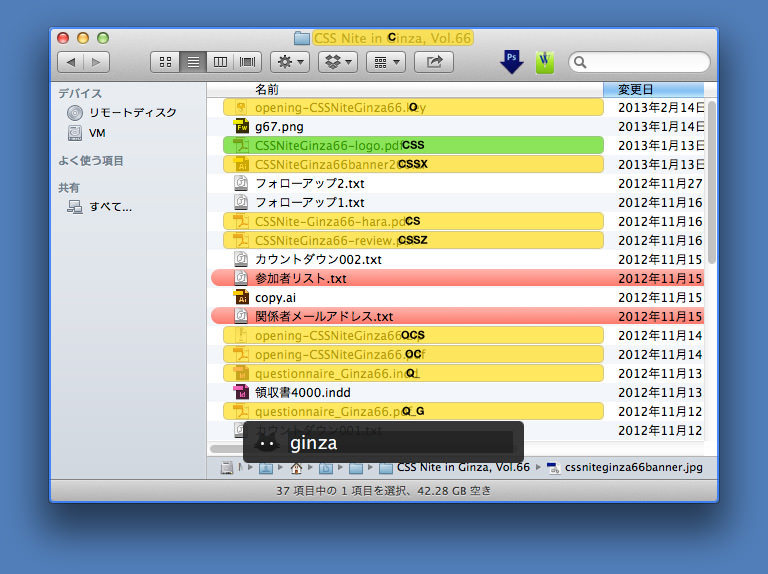Click the PDF icon of CSSNiteGinza66-logo.pdf
Screen dimensions: 768x574
pyautogui.click(x=240, y=145)
